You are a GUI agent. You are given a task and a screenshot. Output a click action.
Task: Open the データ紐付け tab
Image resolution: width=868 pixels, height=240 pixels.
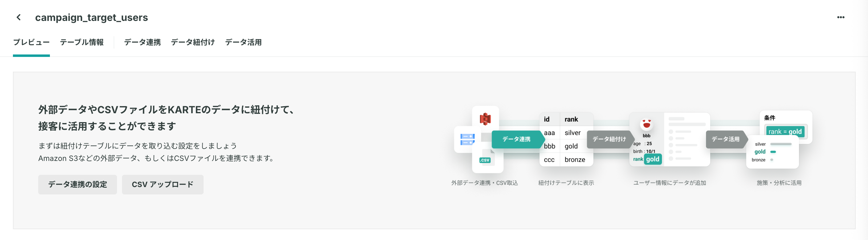click(x=193, y=42)
